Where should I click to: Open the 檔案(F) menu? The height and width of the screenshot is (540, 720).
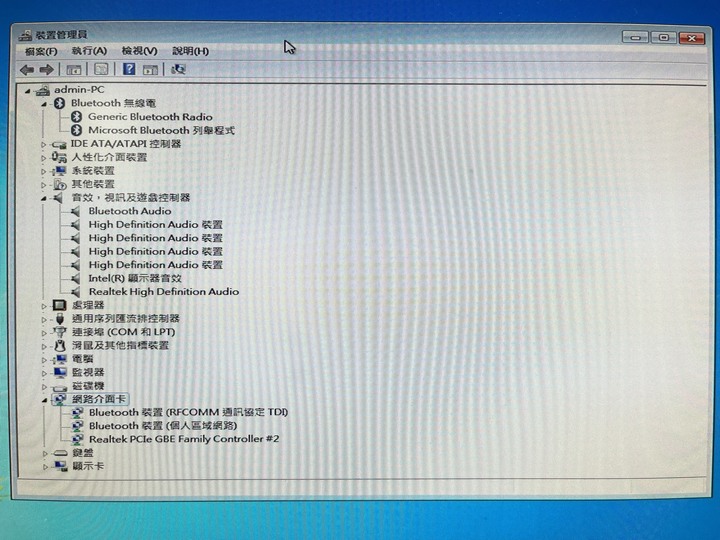41,51
